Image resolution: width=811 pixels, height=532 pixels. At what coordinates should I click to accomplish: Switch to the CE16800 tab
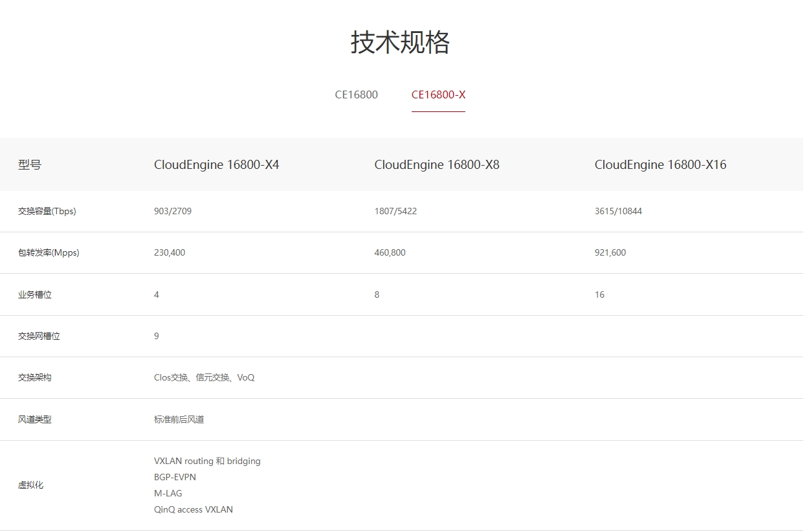356,94
